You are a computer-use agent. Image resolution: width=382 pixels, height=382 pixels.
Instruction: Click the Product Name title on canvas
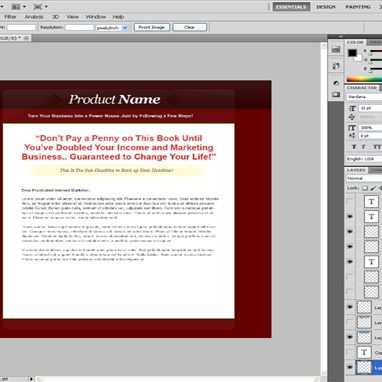click(x=114, y=99)
